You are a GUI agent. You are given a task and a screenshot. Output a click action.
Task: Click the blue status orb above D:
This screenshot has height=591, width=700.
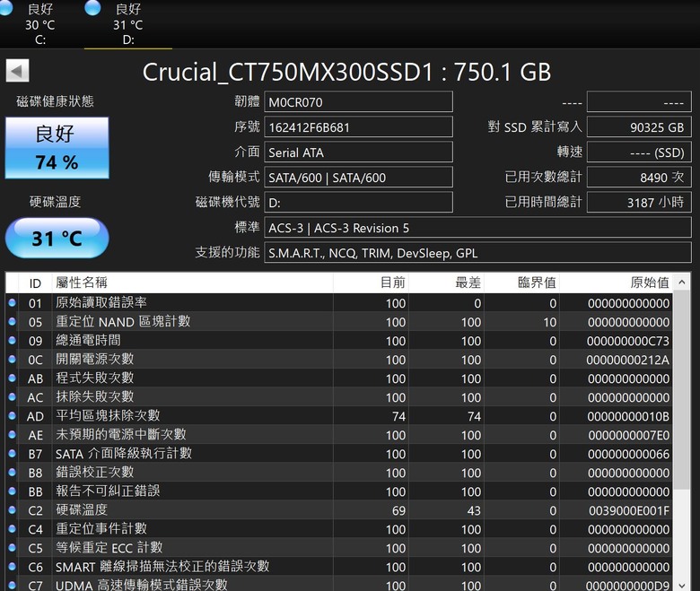(92, 7)
